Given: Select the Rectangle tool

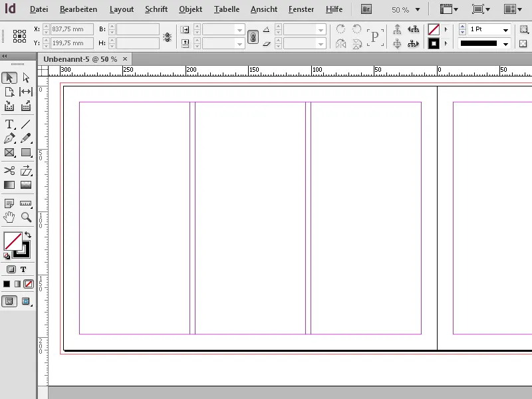Looking at the screenshot, I should click(26, 153).
